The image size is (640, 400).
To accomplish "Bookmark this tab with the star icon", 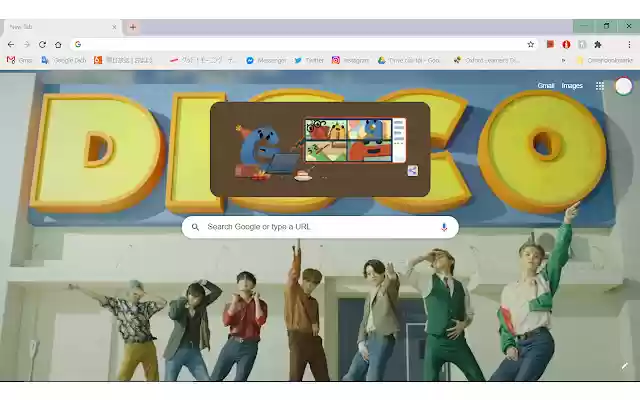I will pos(530,44).
